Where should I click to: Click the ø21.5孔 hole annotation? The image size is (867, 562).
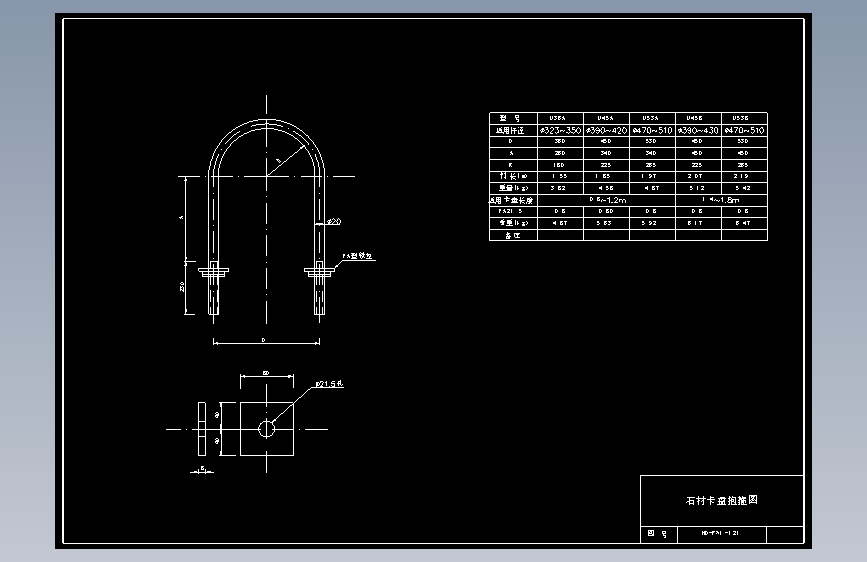pyautogui.click(x=330, y=384)
